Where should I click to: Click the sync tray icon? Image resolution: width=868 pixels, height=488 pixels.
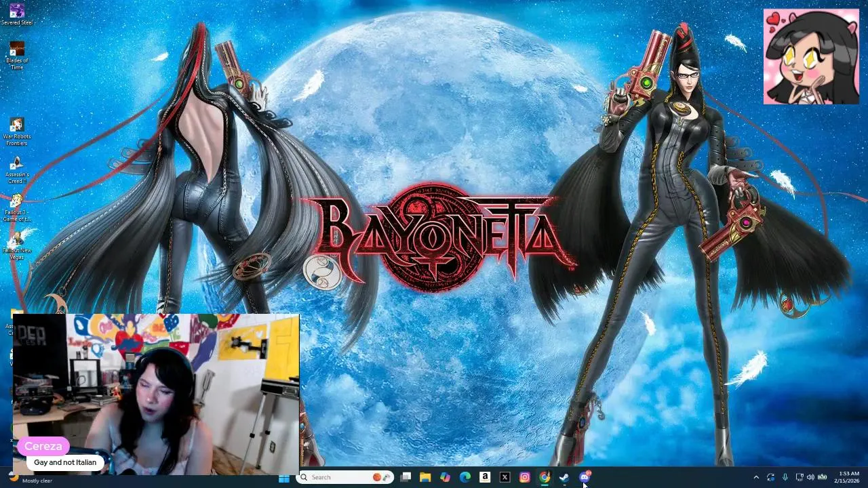[x=770, y=477]
